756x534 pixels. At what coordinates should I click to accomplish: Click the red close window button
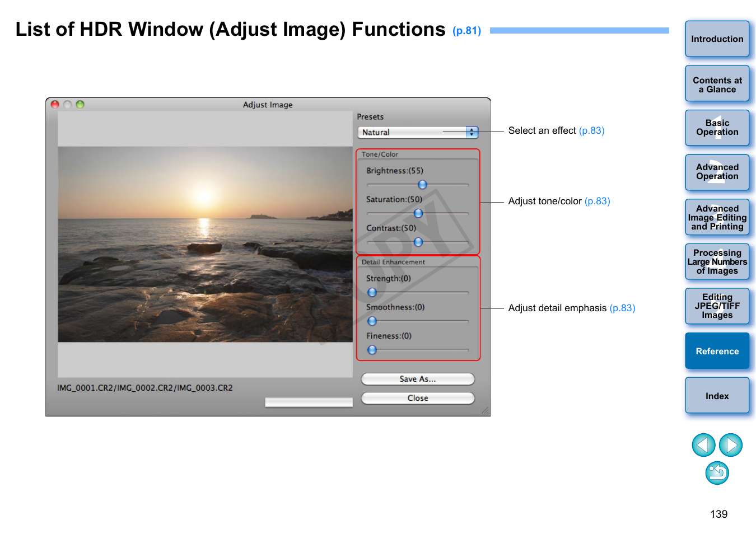pos(55,105)
